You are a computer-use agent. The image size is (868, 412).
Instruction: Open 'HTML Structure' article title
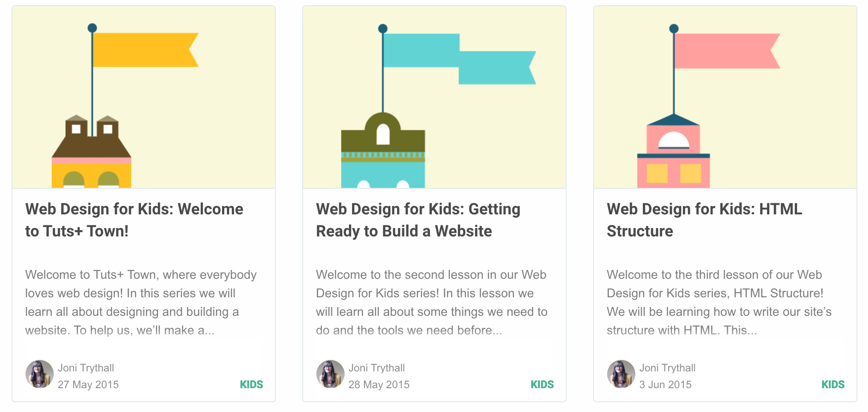click(x=704, y=220)
